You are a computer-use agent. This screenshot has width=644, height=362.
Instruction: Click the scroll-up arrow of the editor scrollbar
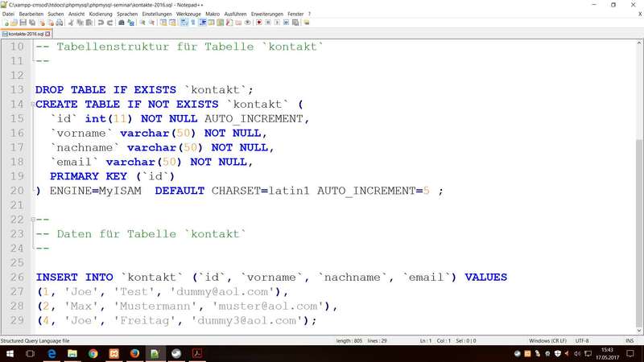(x=639, y=43)
